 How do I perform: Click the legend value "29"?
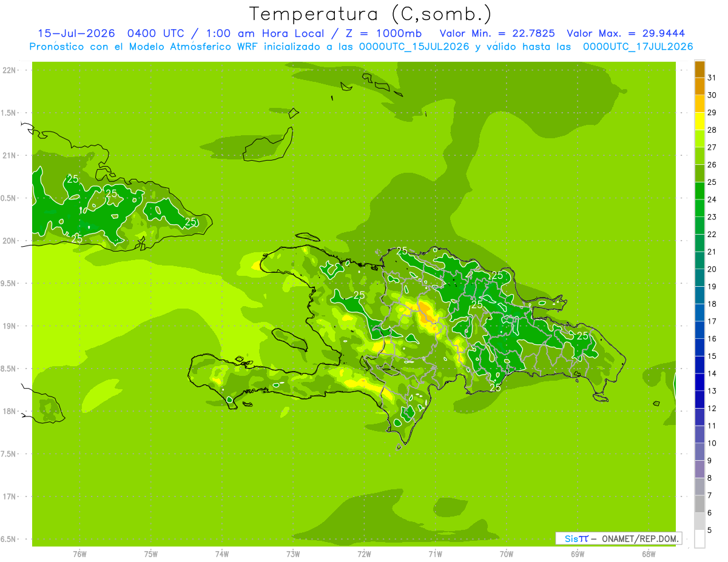point(712,113)
